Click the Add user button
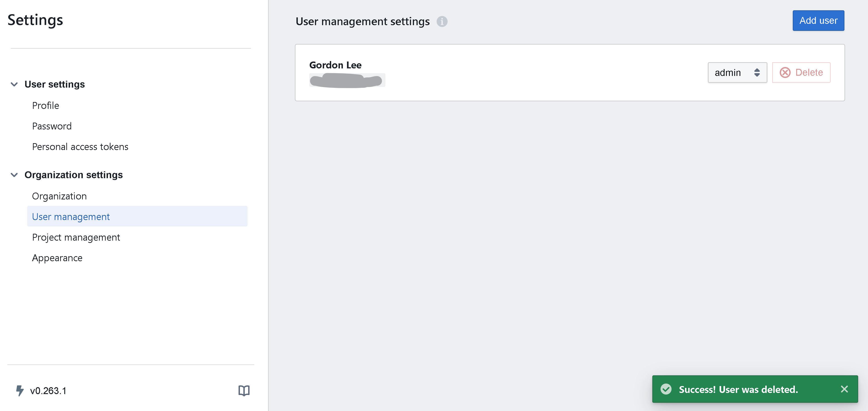Image resolution: width=868 pixels, height=411 pixels. [818, 21]
